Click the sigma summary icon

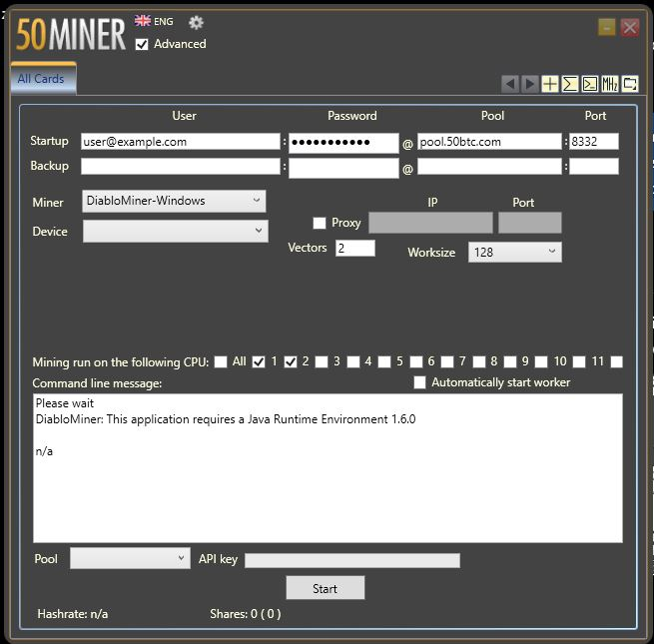point(570,84)
